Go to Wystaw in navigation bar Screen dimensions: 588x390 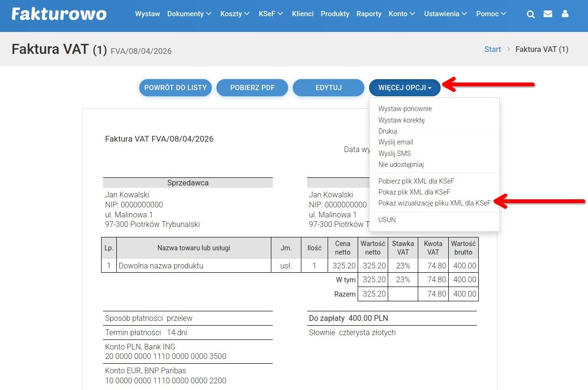[x=147, y=14]
